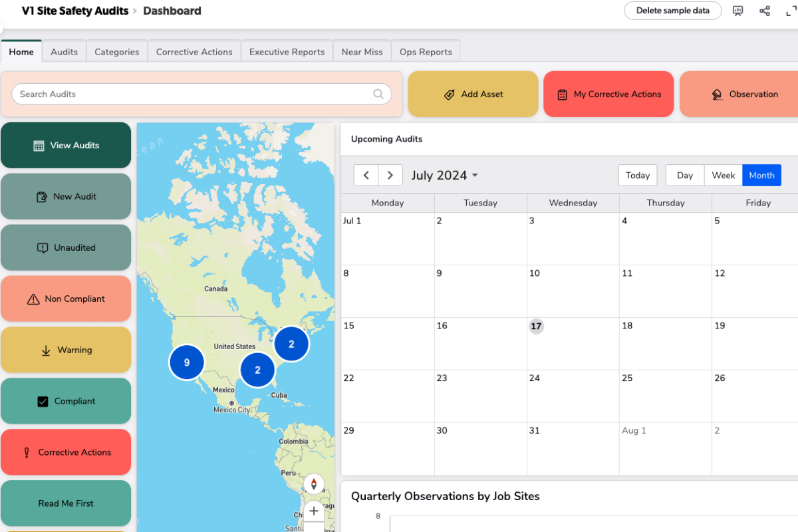Image resolution: width=798 pixels, height=532 pixels.
Task: Go to previous month with left arrow
Action: (366, 176)
